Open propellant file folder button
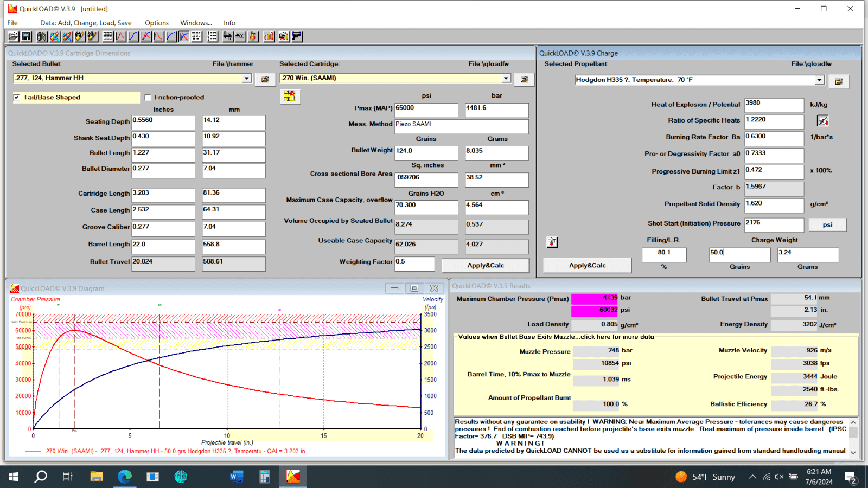 pyautogui.click(x=839, y=81)
